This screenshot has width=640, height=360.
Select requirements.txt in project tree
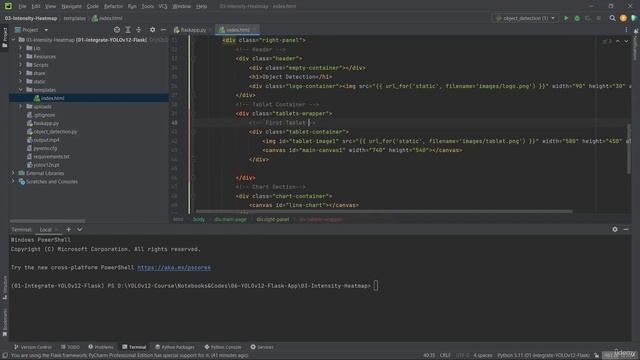click(51, 157)
